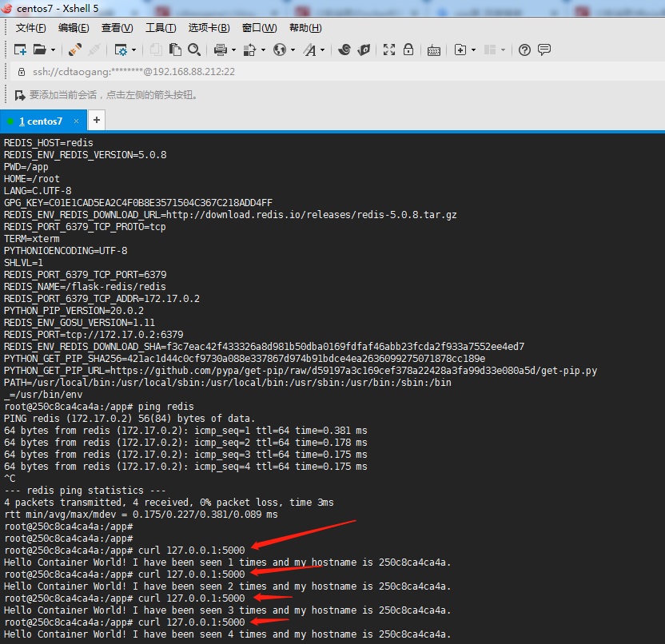Expand the Properties dropdown arrow

point(134,50)
